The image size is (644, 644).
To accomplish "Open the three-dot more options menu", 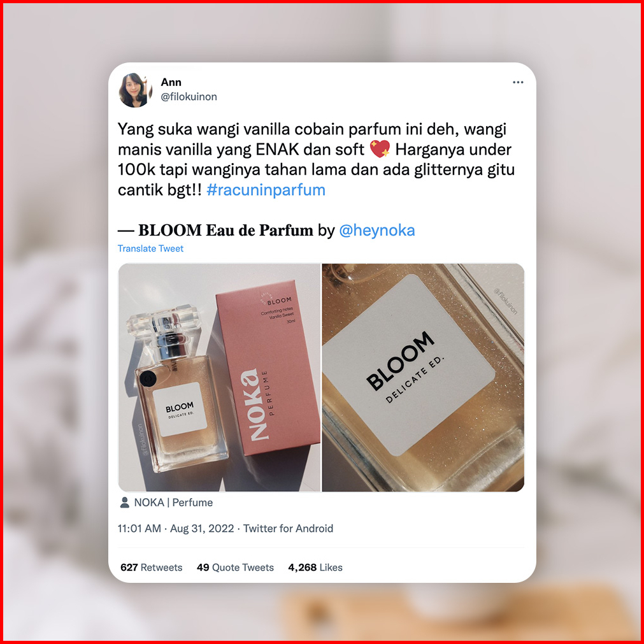I will click(x=518, y=82).
